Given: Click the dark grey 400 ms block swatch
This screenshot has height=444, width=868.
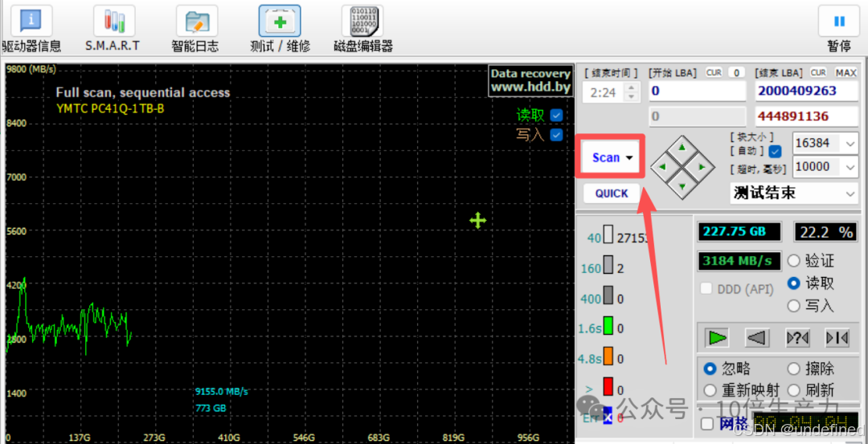Looking at the screenshot, I should point(608,295).
